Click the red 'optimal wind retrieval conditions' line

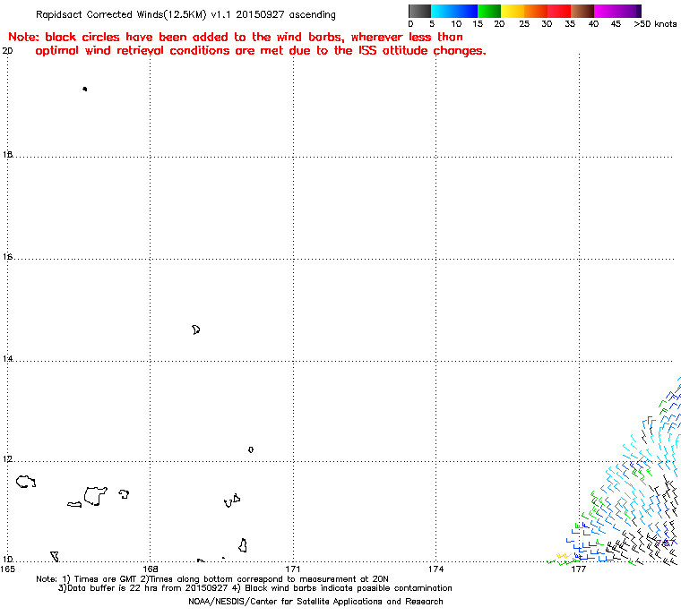click(261, 51)
